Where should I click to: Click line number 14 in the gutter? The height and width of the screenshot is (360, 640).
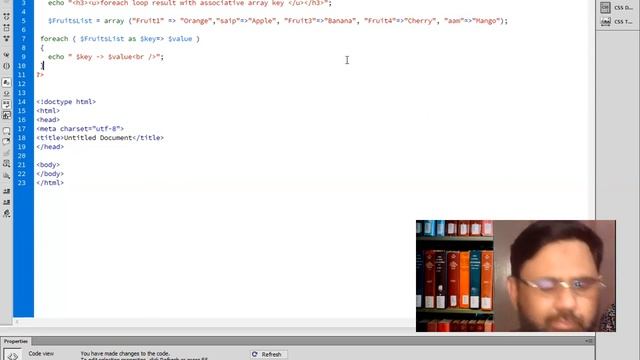coord(22,102)
